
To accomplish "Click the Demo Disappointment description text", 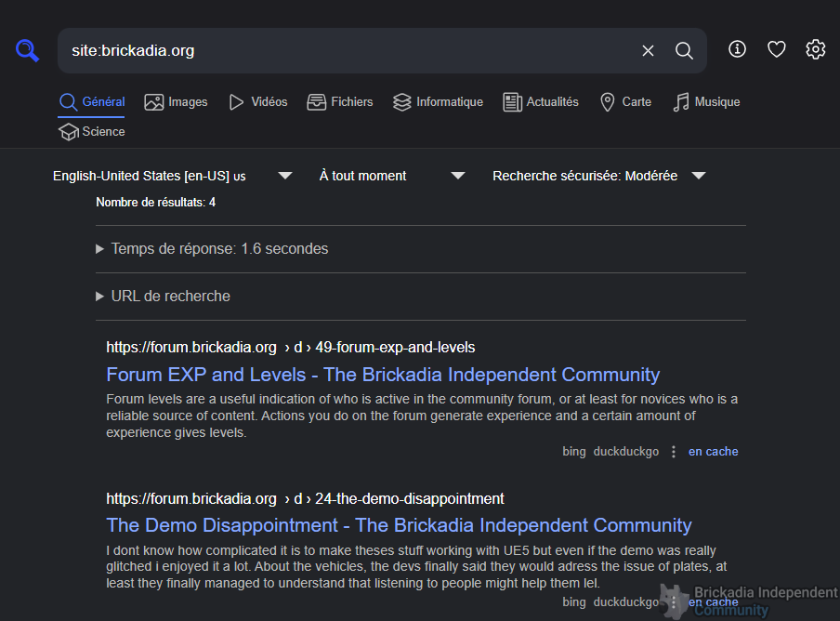I will 416,567.
